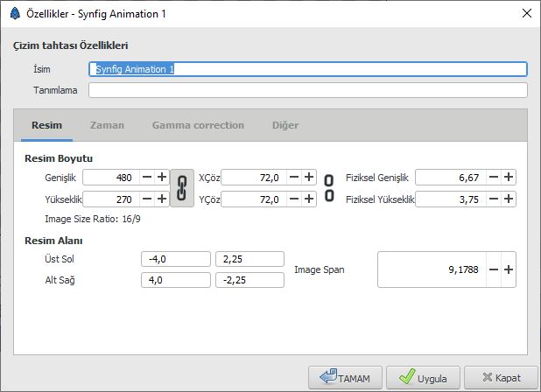Click the Tanımlama description field
Image resolution: width=541 pixels, height=392 pixels.
[308, 90]
